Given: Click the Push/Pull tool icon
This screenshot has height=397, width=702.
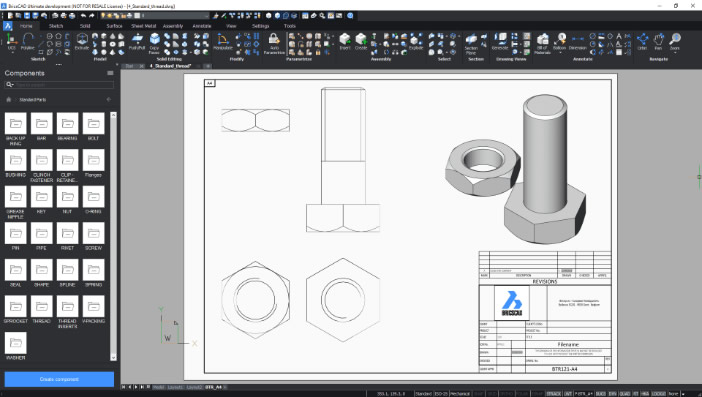Looking at the screenshot, I should [x=137, y=42].
